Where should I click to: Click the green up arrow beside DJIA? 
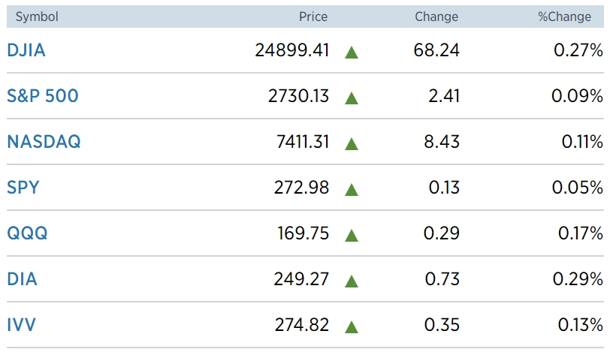(x=352, y=53)
